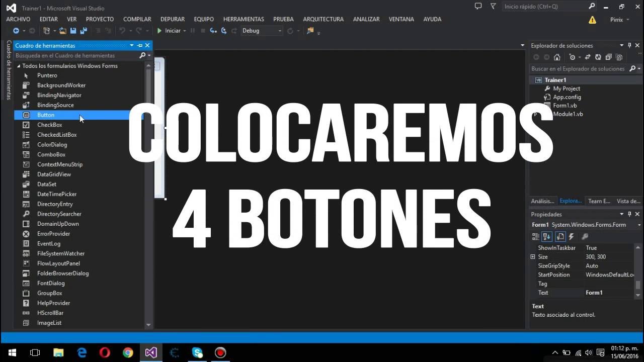The height and width of the screenshot is (362, 644).
Task: Click the toolbox search input field
Action: tap(75, 55)
